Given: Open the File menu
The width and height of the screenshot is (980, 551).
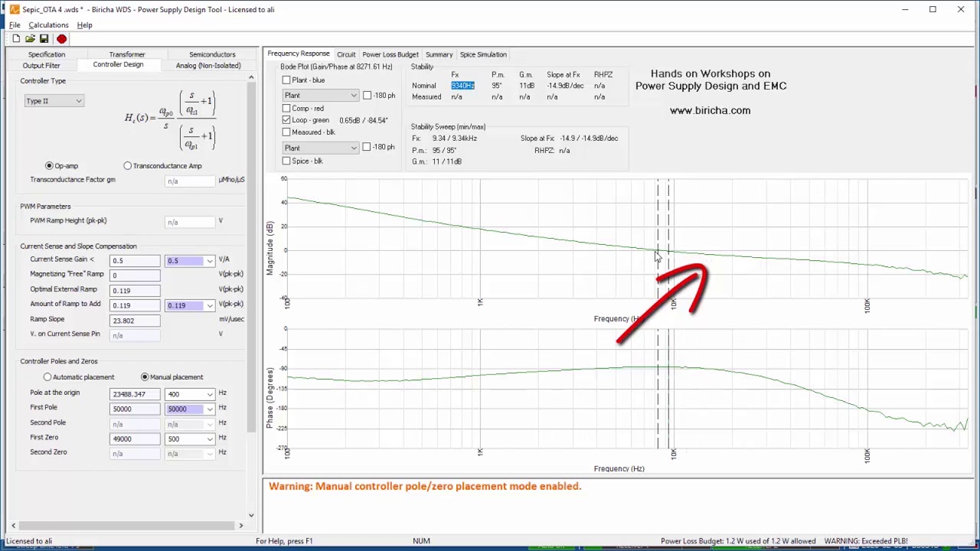Looking at the screenshot, I should [x=15, y=25].
